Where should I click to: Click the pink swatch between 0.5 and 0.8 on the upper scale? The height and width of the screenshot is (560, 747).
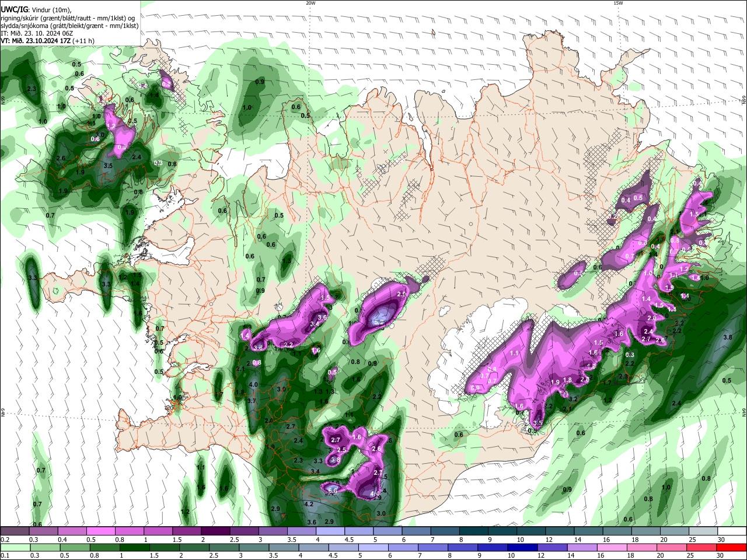pyautogui.click(x=100, y=531)
